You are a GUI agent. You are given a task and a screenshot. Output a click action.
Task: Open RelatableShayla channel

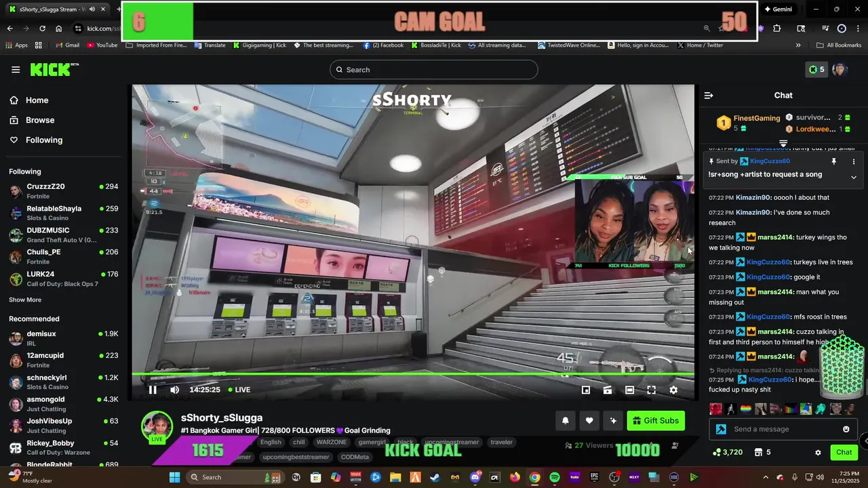coord(63,213)
